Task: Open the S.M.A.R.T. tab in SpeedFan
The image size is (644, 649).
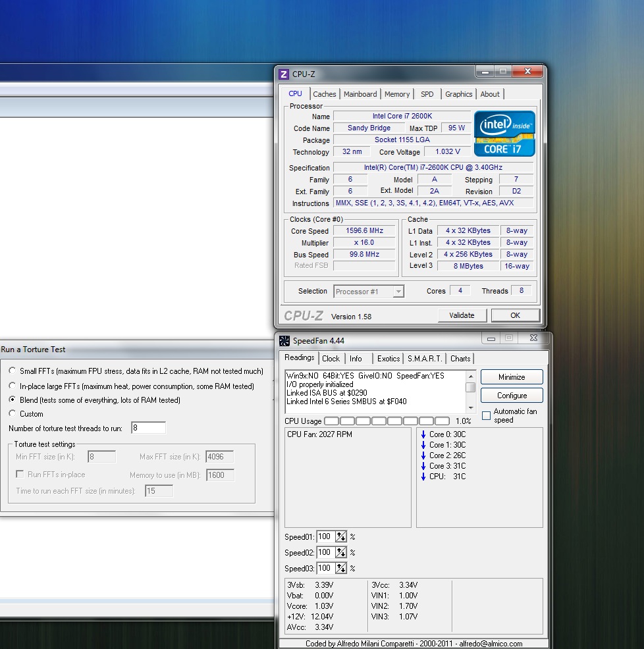Action: (x=425, y=359)
